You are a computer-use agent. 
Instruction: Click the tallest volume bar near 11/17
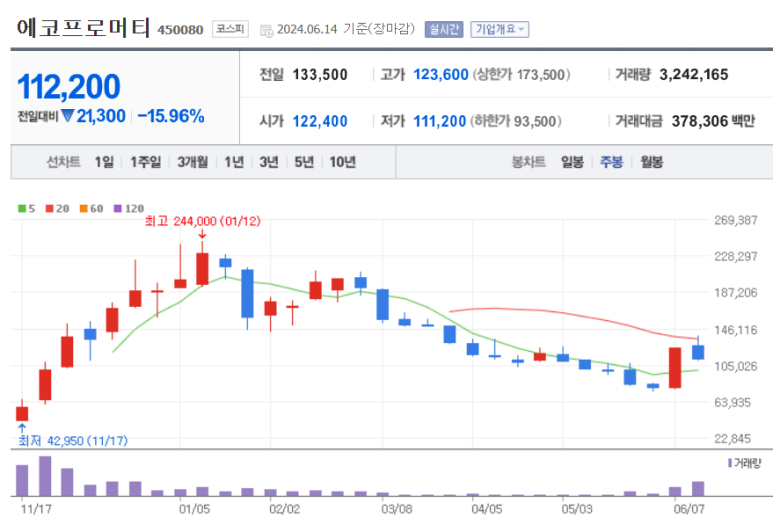click(45, 476)
